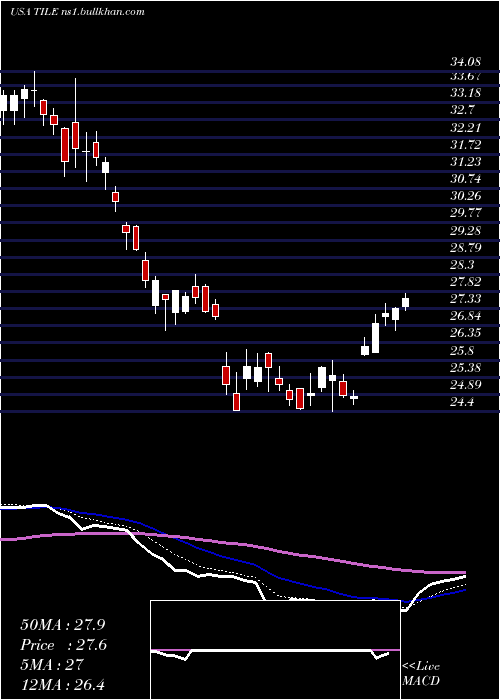
Task: Click the 30.26 price axis label
Action: (465, 196)
